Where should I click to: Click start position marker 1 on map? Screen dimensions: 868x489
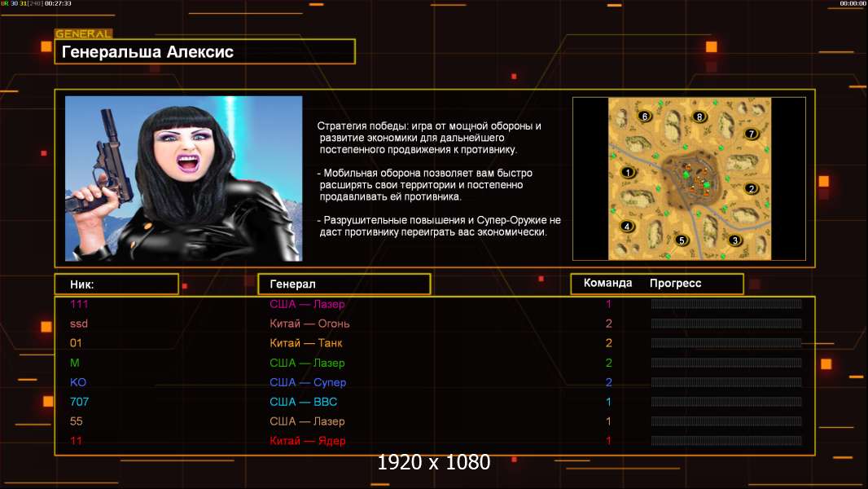(x=627, y=172)
